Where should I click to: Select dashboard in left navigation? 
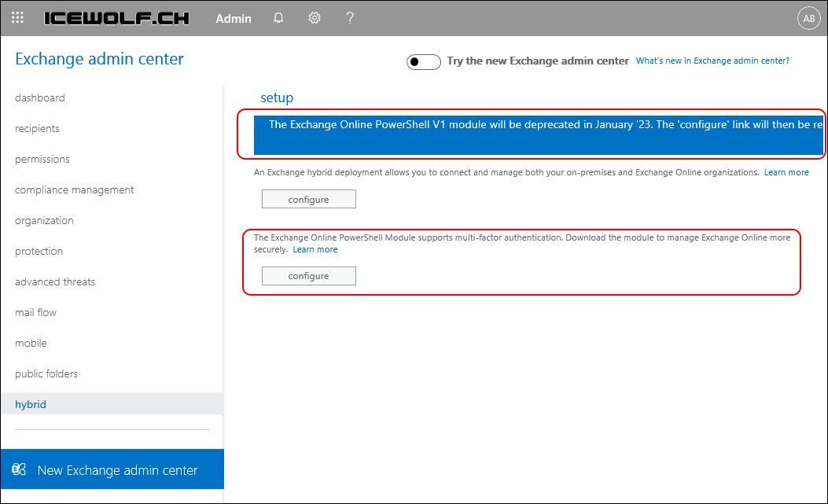coord(40,97)
